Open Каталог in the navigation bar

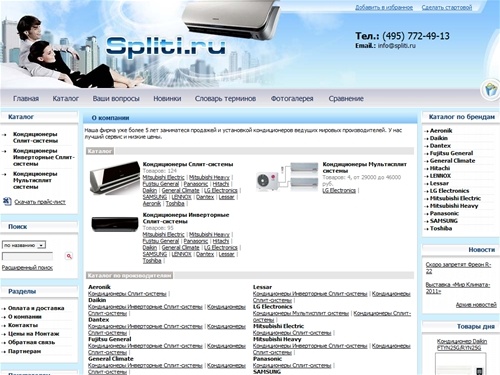pos(66,99)
